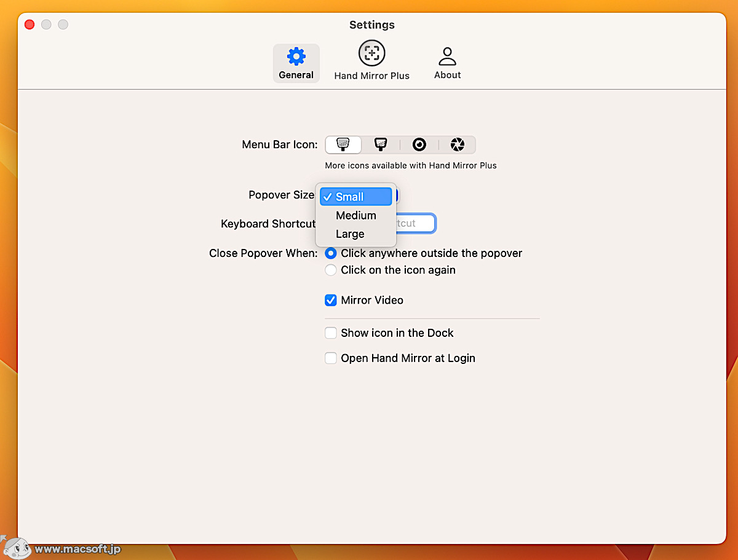Enable Open Hand Mirror at Login
Viewport: 738px width, 560px height.
[x=331, y=358]
